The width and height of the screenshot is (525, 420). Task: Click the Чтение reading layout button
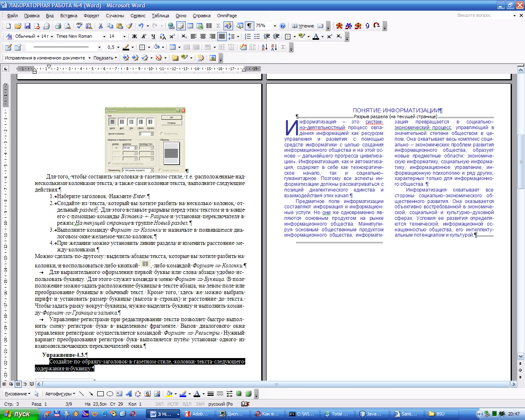[x=303, y=26]
